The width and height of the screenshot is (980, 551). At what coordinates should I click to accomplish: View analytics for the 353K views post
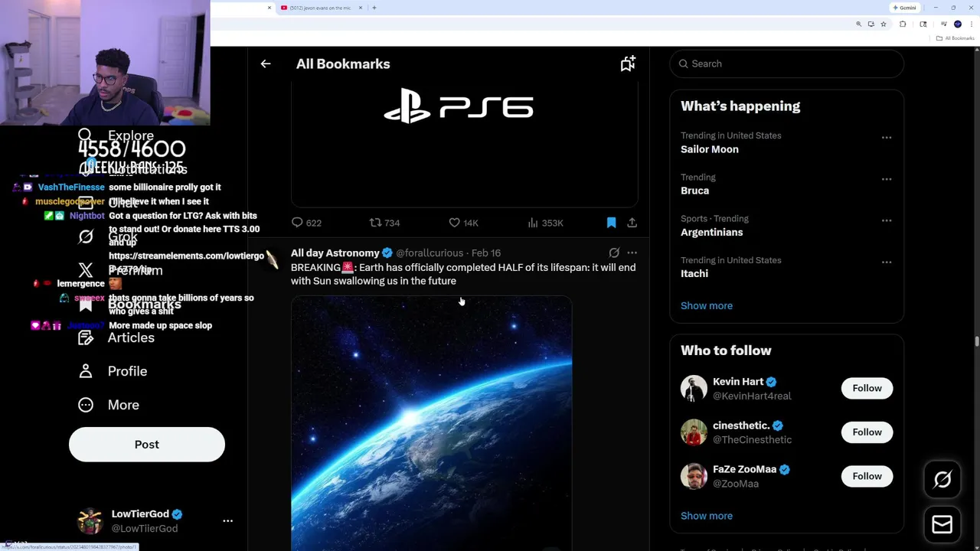[x=545, y=223]
